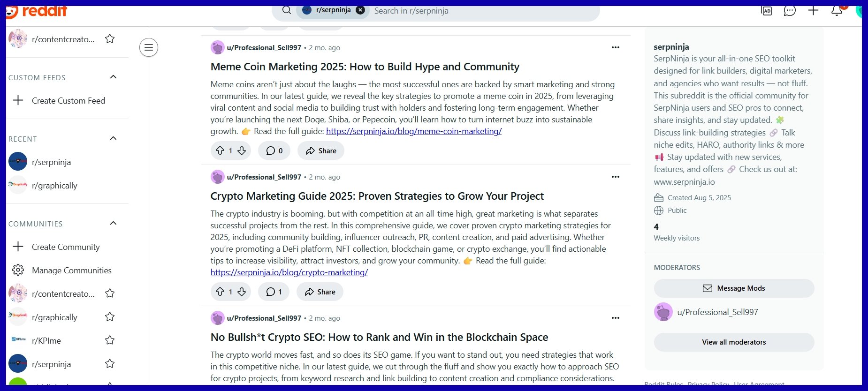The height and width of the screenshot is (391, 868).
Task: Favorite r/graphically with the star
Action: coord(110,317)
